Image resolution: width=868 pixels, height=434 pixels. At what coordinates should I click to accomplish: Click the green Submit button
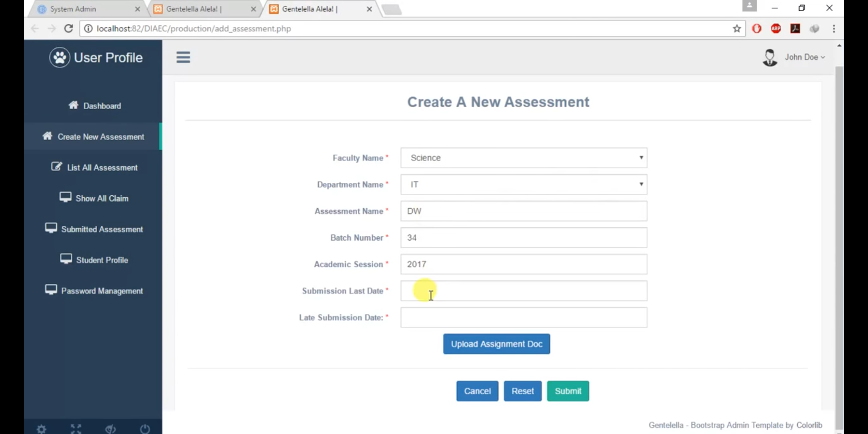[568, 391]
